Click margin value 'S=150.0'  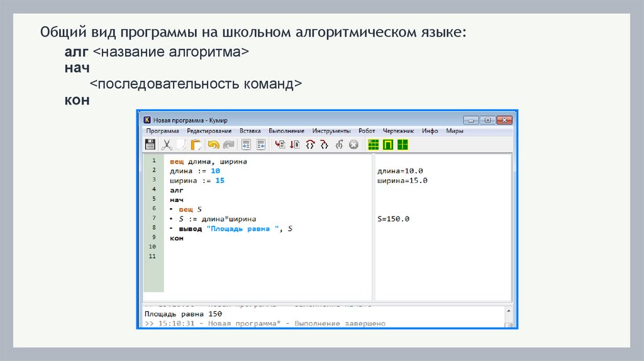(394, 219)
